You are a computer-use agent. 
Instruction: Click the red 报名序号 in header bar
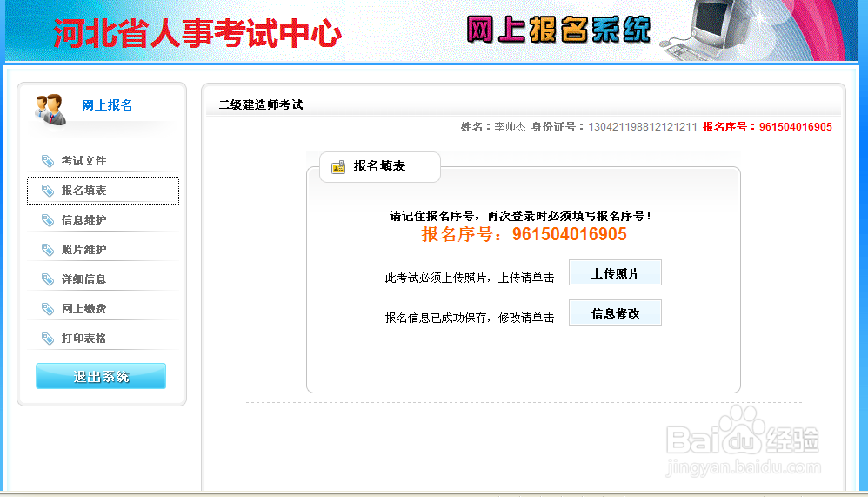767,127
